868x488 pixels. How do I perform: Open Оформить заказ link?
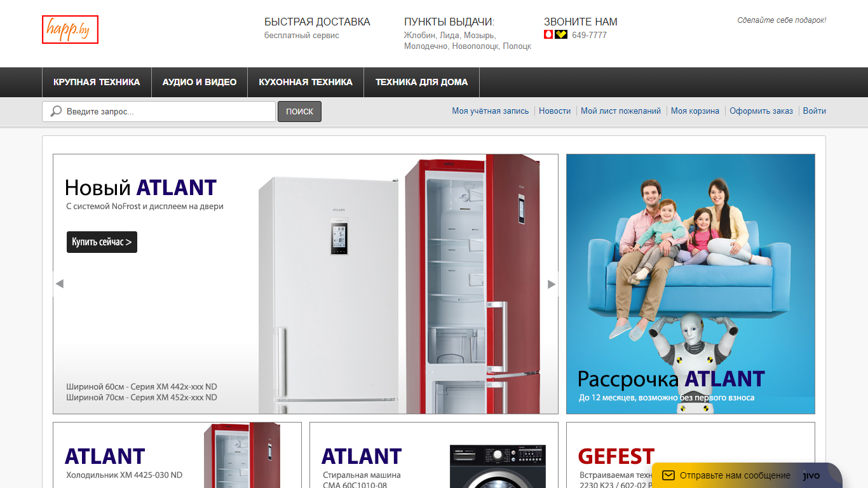click(761, 111)
